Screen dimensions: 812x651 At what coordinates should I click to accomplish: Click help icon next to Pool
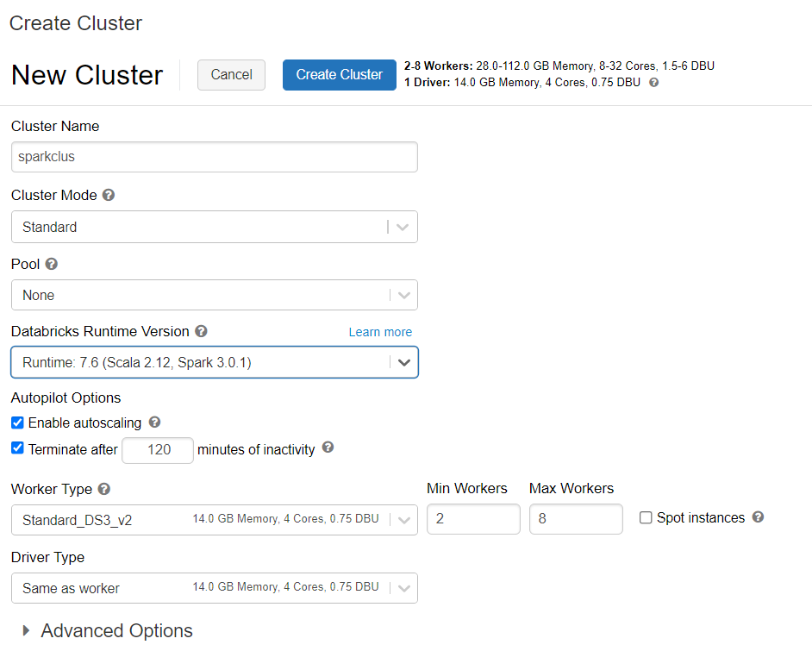(x=51, y=264)
